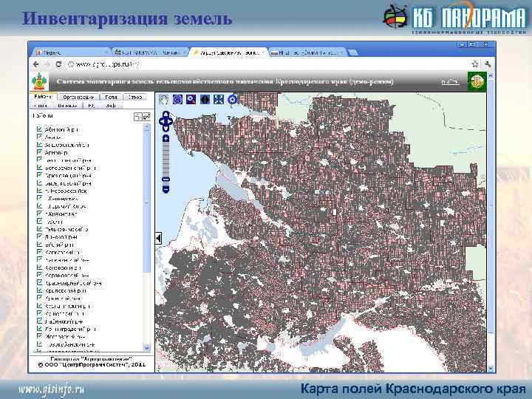
Task: Click the district name Горячий Ключ
Action: pyautogui.click(x=66, y=206)
